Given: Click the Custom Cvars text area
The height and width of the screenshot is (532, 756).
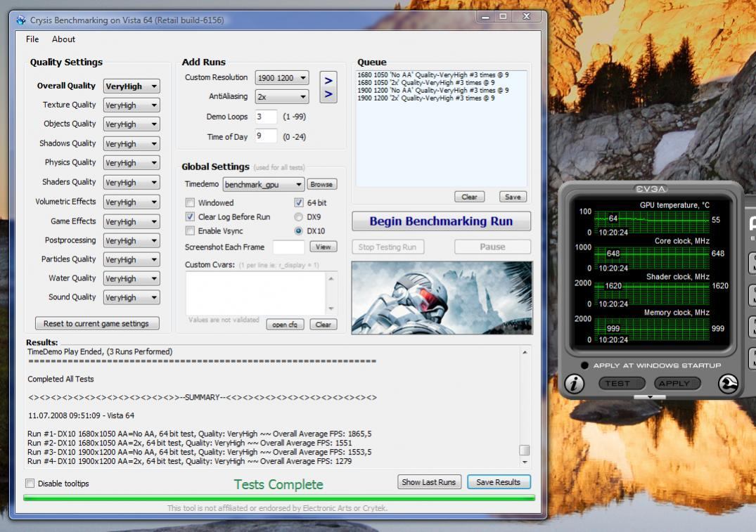Looking at the screenshot, I should (256, 294).
